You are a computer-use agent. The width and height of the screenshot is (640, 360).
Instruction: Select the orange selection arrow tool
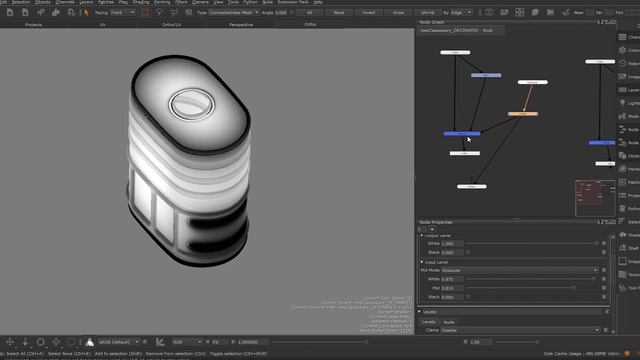point(86,13)
